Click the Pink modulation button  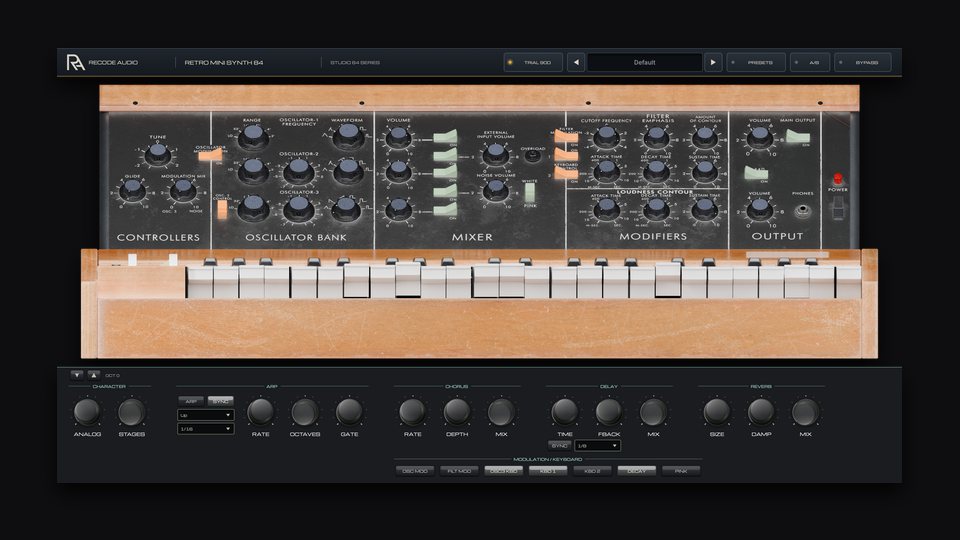pyautogui.click(x=681, y=471)
